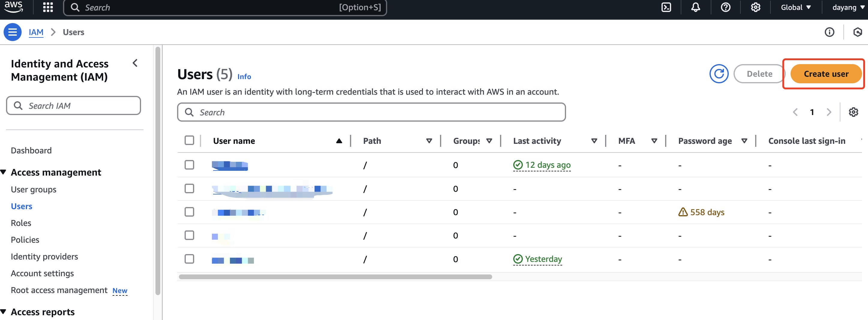The width and height of the screenshot is (868, 320).
Task: Open the top bar settings gear
Action: point(755,7)
